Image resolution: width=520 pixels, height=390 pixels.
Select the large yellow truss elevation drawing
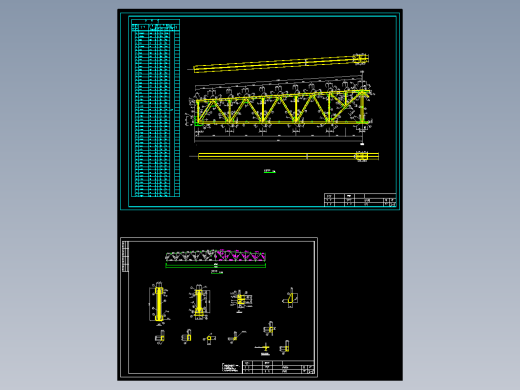point(282,108)
